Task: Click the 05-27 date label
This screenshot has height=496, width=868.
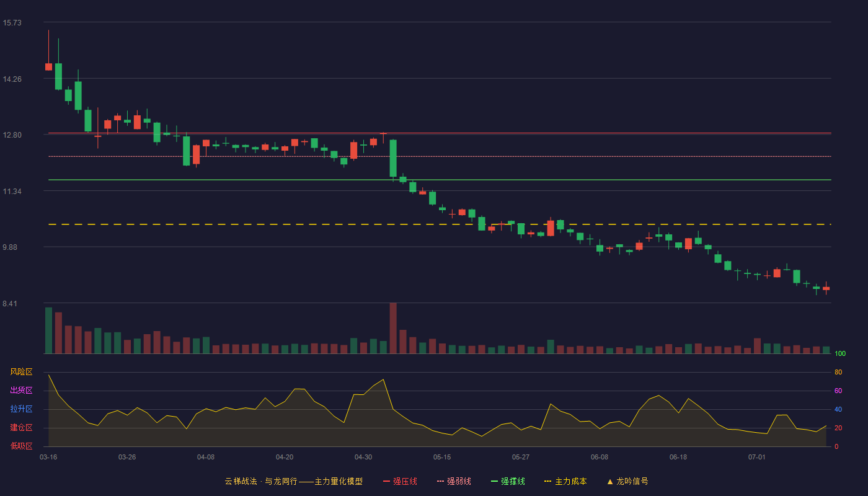Action: pyautogui.click(x=521, y=457)
